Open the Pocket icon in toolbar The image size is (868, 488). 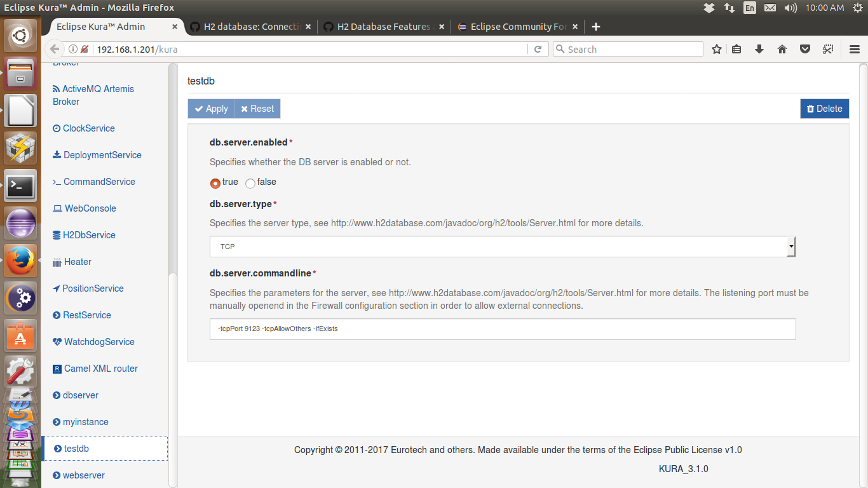[x=804, y=49]
